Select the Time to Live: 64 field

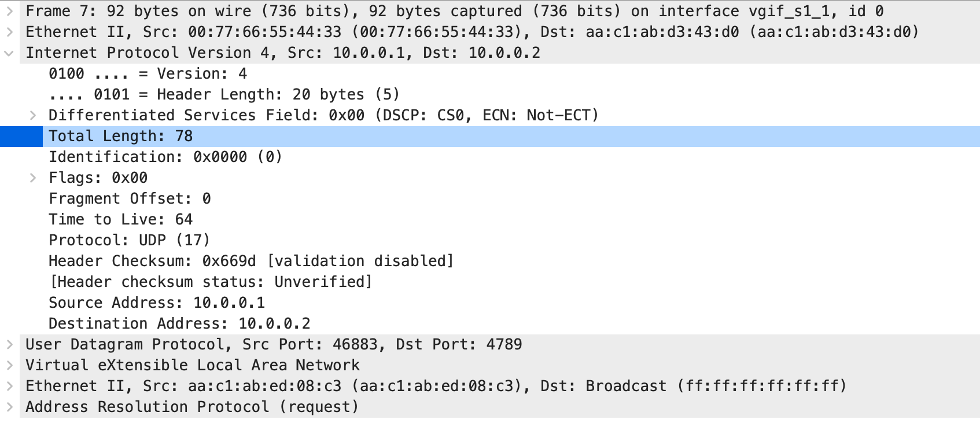(511, 219)
